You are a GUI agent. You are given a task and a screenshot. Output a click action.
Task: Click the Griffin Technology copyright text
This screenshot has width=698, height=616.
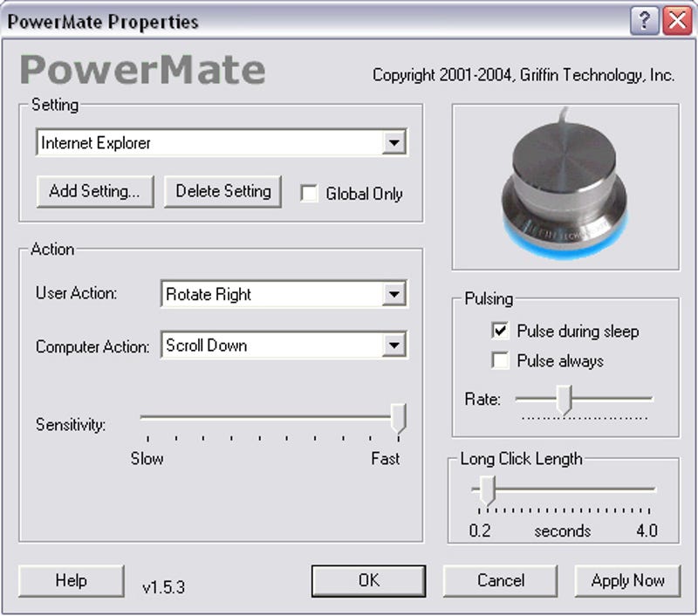pos(523,75)
